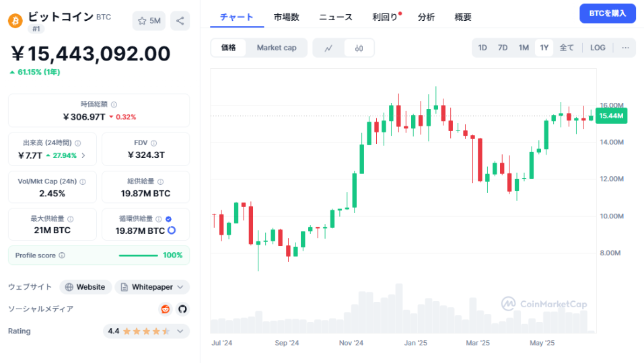This screenshot has width=644, height=363.
Task: Click the Jan '25 axis label
Action: 416,343
